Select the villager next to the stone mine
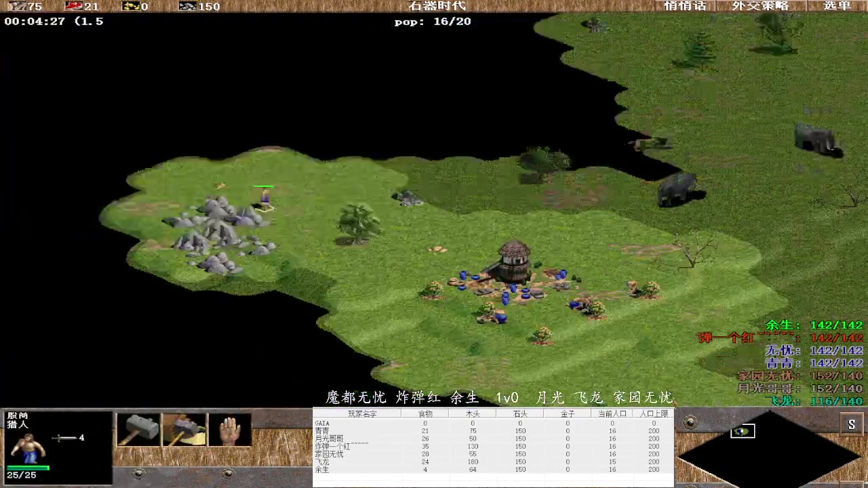 click(x=265, y=199)
